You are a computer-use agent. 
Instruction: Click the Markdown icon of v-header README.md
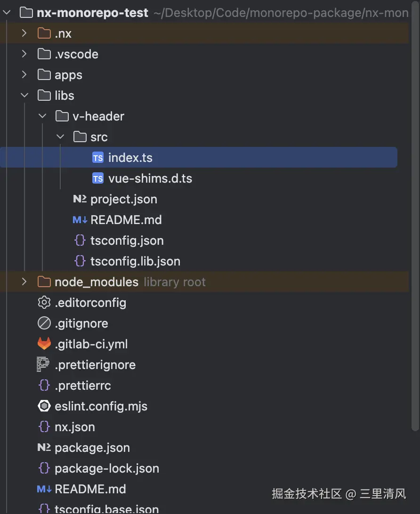[x=80, y=220]
